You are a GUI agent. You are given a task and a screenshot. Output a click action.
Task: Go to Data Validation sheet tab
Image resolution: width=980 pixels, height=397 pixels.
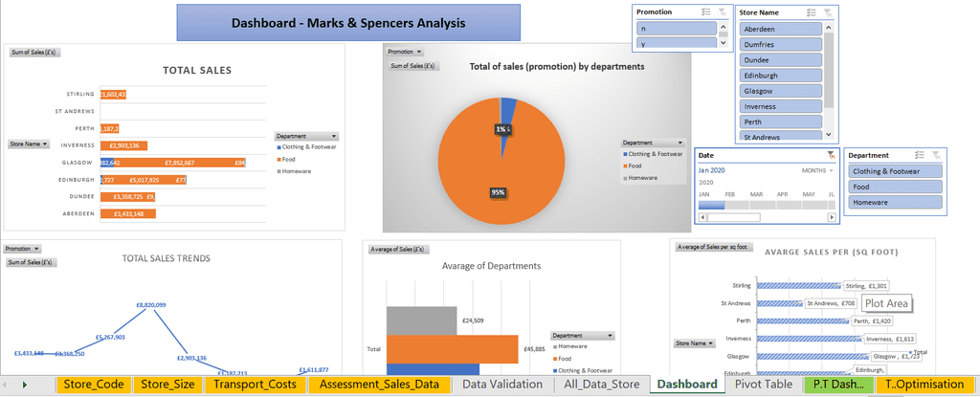click(501, 385)
